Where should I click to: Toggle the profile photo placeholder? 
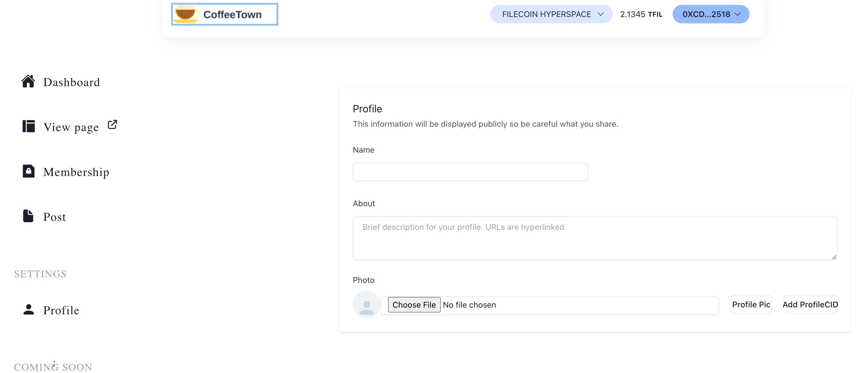[x=366, y=304]
